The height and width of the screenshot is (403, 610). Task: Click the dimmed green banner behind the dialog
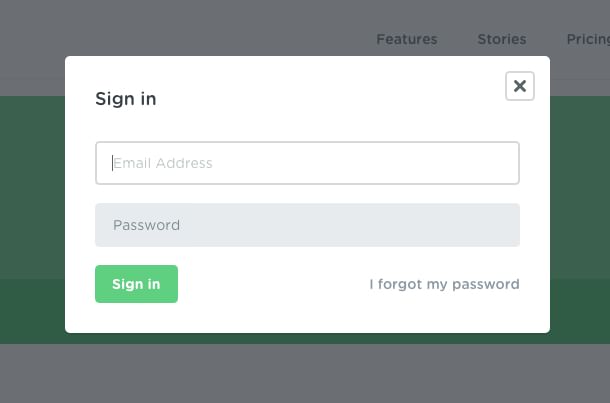(32, 200)
